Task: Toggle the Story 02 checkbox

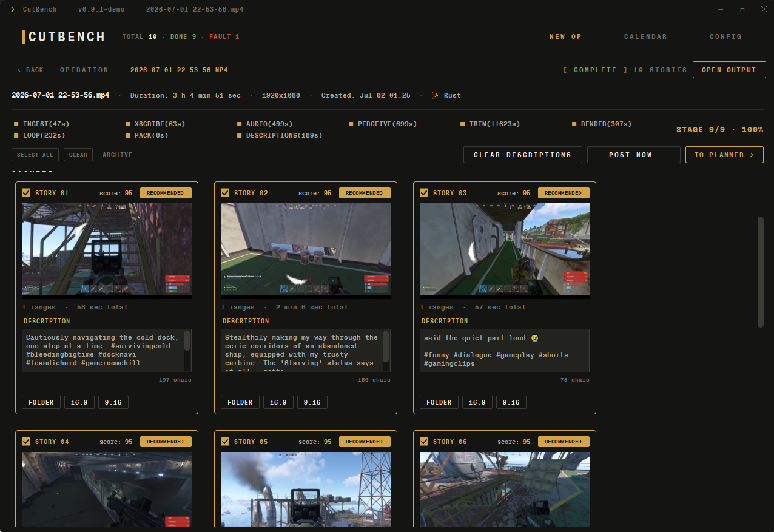Action: click(225, 193)
